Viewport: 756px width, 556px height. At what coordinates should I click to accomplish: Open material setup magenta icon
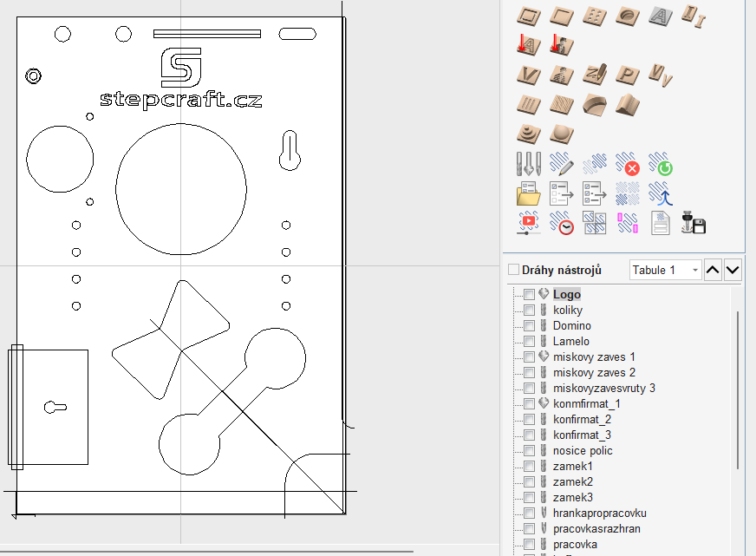628,223
